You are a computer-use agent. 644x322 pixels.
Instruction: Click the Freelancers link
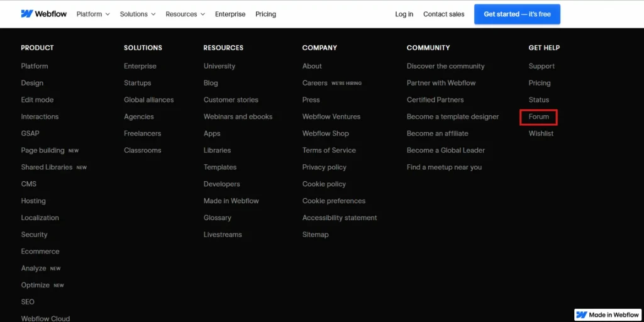click(143, 133)
